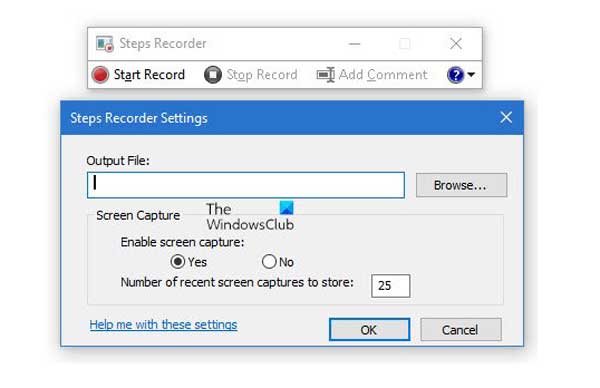Click the number of recent screen captures box

pyautogui.click(x=391, y=285)
